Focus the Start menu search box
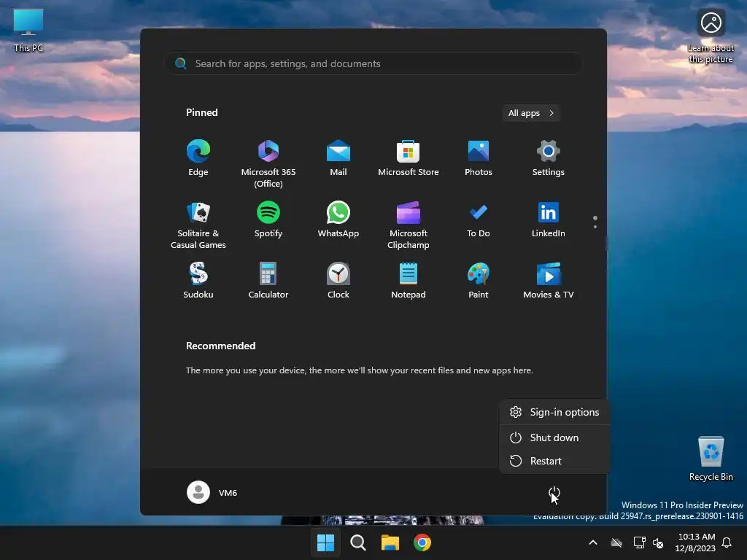The height and width of the screenshot is (560, 747). (373, 63)
